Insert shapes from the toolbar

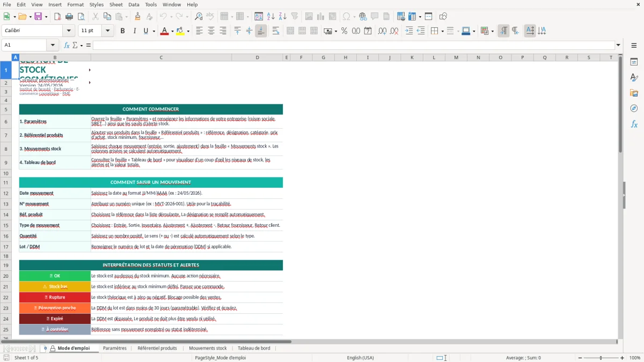(443, 17)
